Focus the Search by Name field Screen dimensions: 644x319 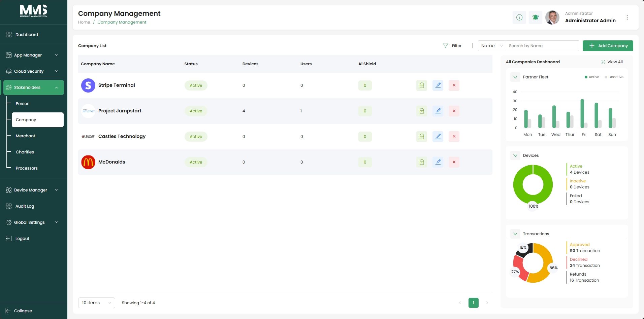(x=542, y=46)
